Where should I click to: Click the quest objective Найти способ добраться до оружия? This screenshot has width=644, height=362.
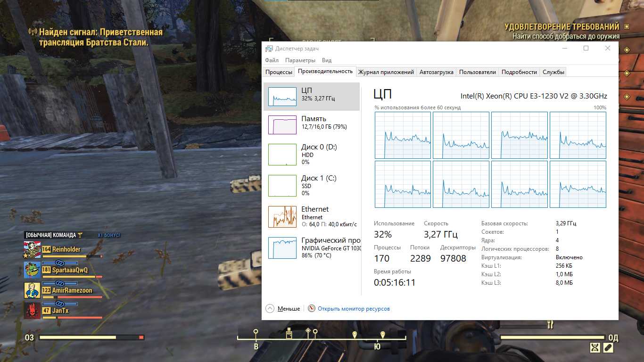coord(566,36)
